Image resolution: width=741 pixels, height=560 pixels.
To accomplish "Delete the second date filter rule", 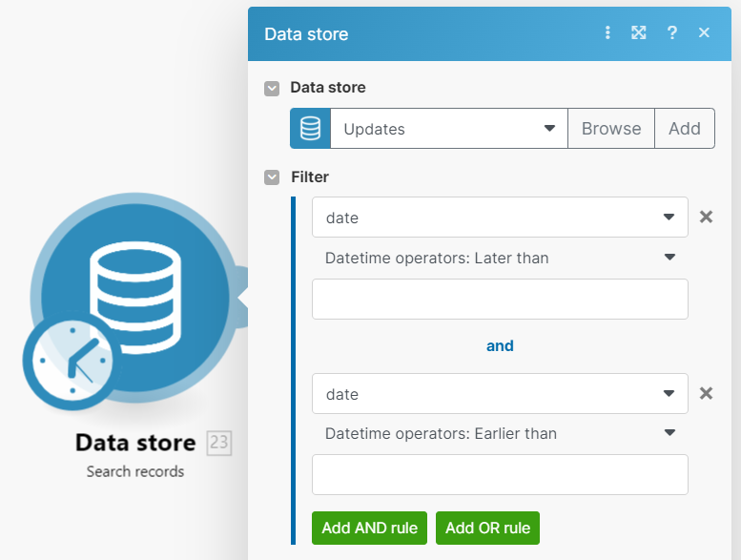I will [x=706, y=394].
